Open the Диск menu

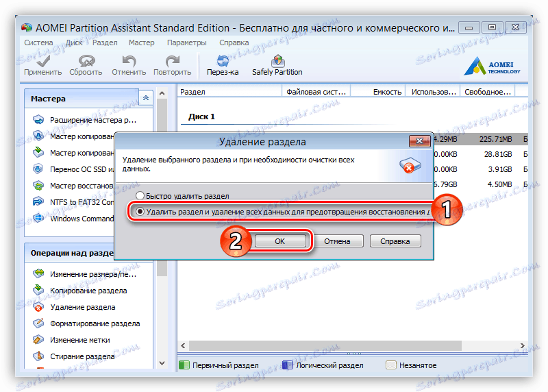[74, 42]
